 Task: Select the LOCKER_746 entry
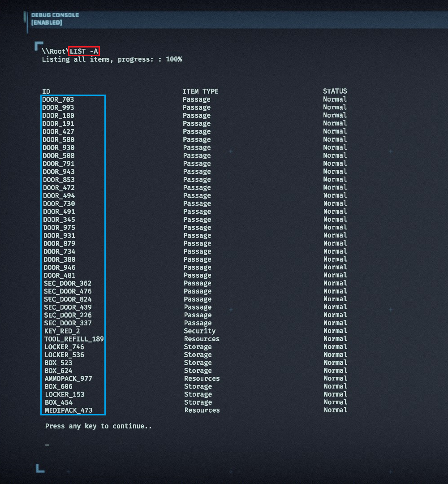tap(64, 347)
